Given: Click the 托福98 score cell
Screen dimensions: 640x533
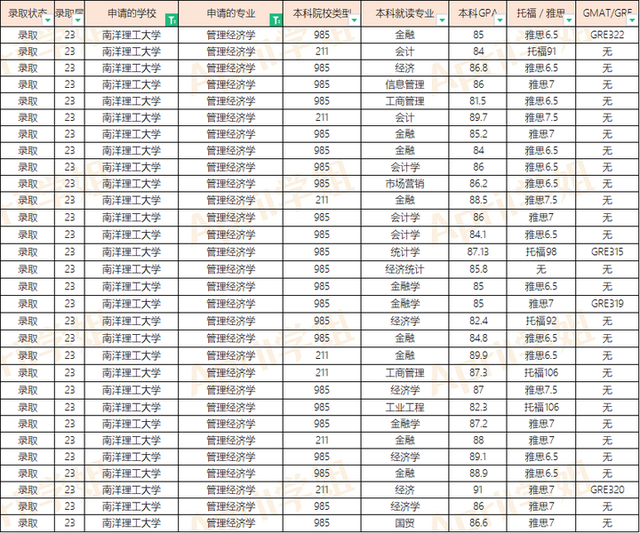Looking at the screenshot, I should click(x=541, y=252).
